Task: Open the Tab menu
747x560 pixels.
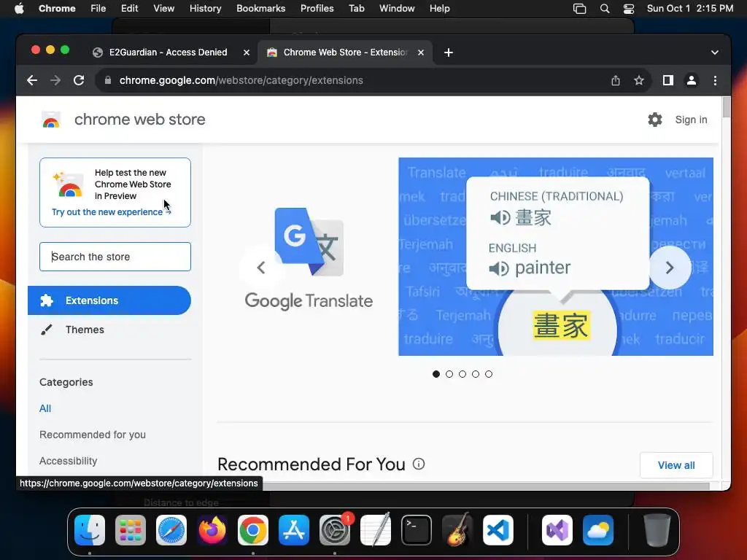Action: [356, 9]
